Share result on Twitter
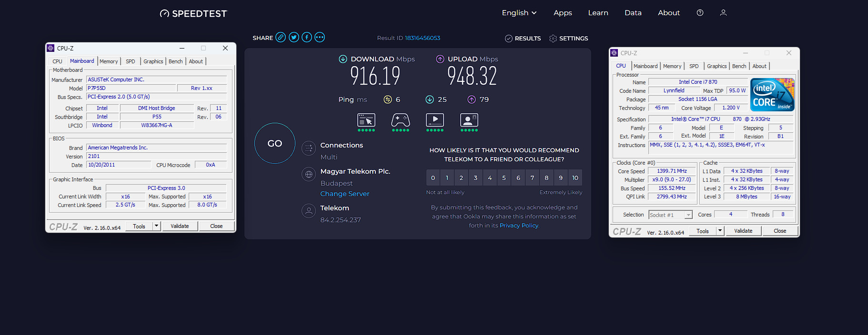 click(294, 38)
